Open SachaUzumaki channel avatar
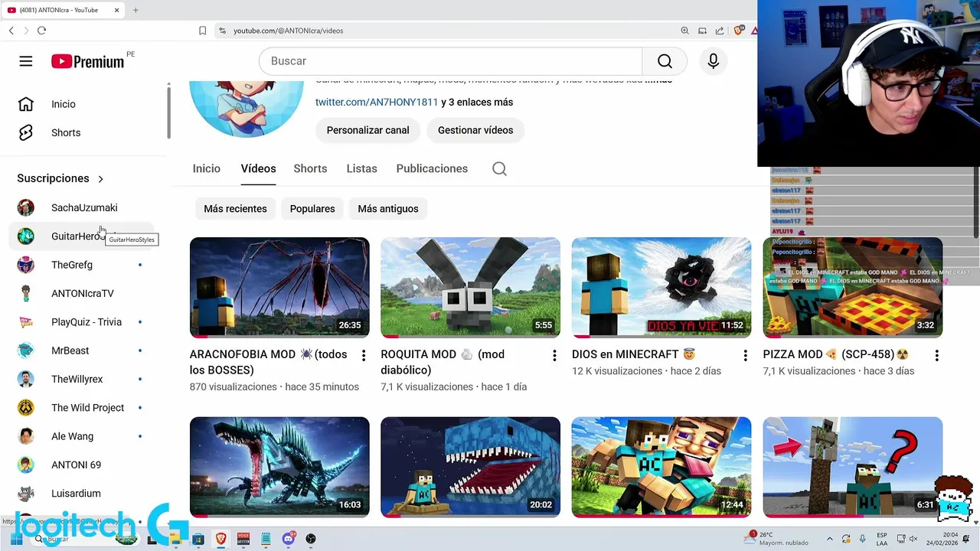The image size is (980, 551). tap(26, 207)
